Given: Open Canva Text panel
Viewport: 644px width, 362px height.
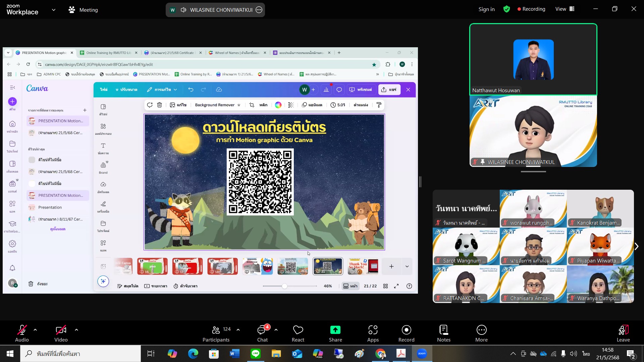Looking at the screenshot, I should 103,148.
